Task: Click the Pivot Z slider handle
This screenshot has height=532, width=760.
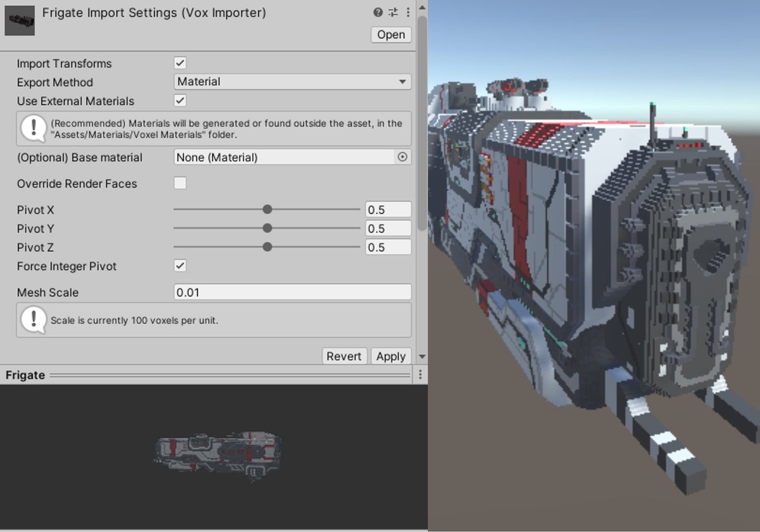Action: [x=267, y=247]
